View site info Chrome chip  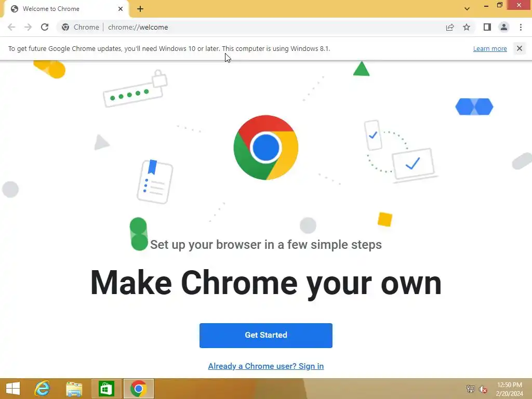pos(81,27)
